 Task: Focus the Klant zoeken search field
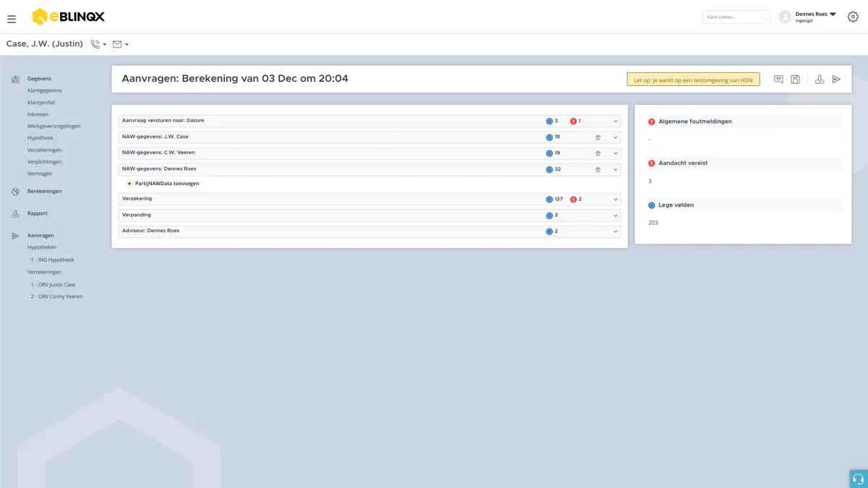point(736,17)
